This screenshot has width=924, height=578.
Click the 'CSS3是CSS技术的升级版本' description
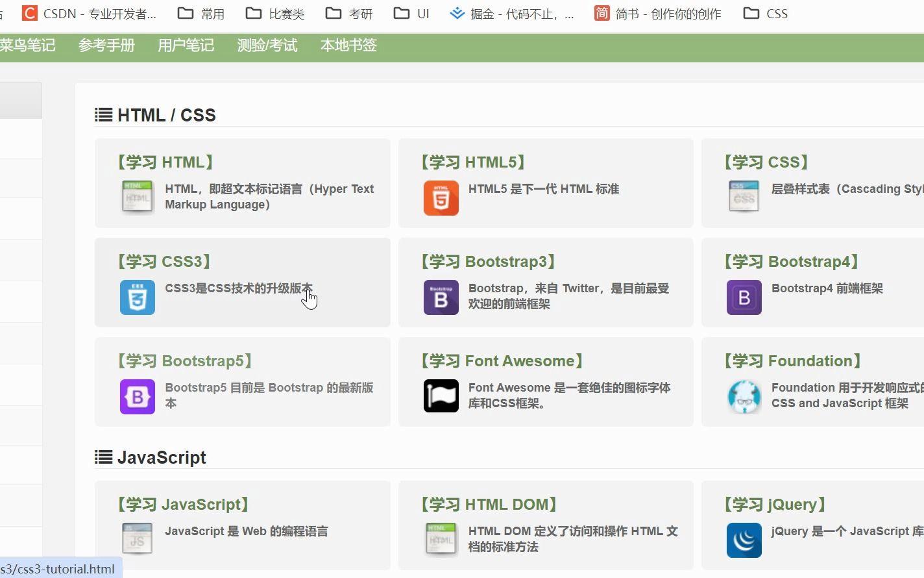[239, 288]
